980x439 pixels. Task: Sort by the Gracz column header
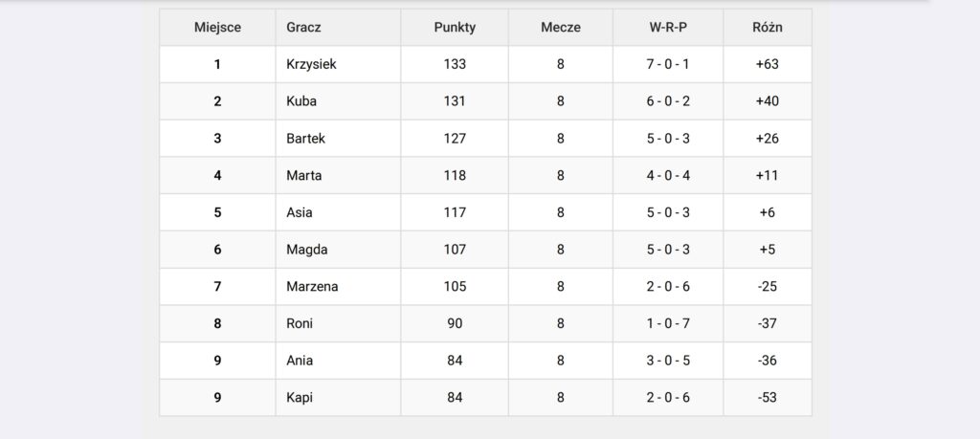[x=303, y=28]
